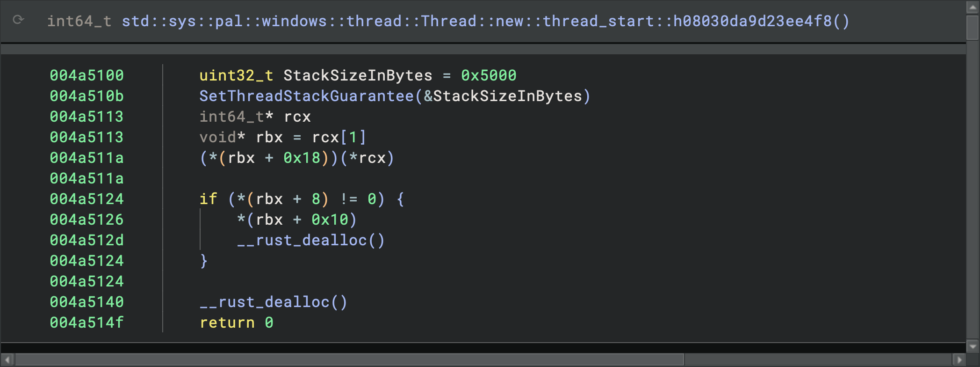Click the horizontal scrollbar thumb
This screenshot has width=980, height=367.
pos(350,360)
